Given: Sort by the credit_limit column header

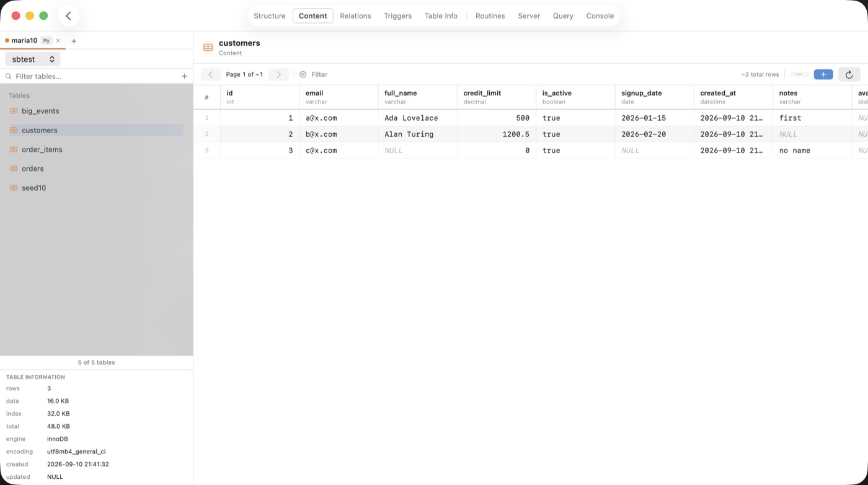Looking at the screenshot, I should (x=497, y=97).
